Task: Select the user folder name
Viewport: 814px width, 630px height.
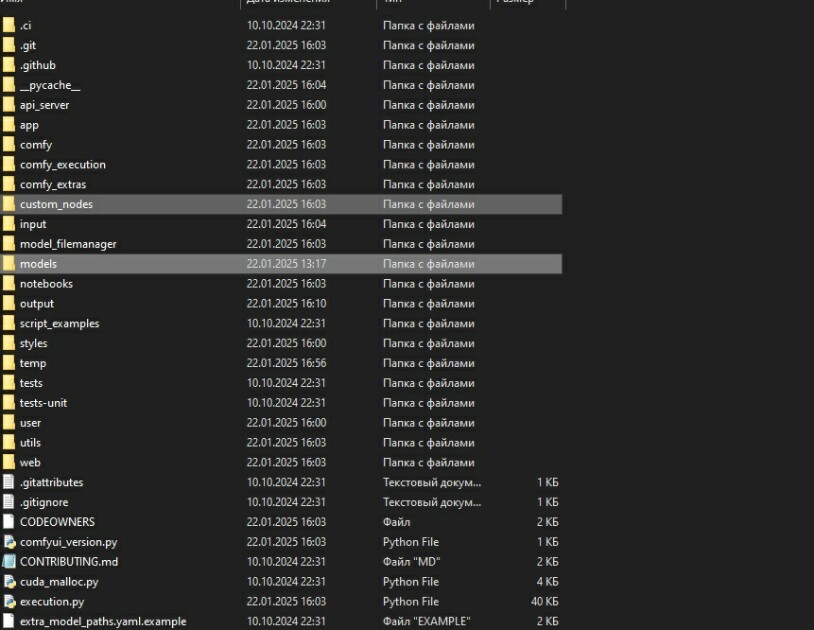Action: [30, 423]
